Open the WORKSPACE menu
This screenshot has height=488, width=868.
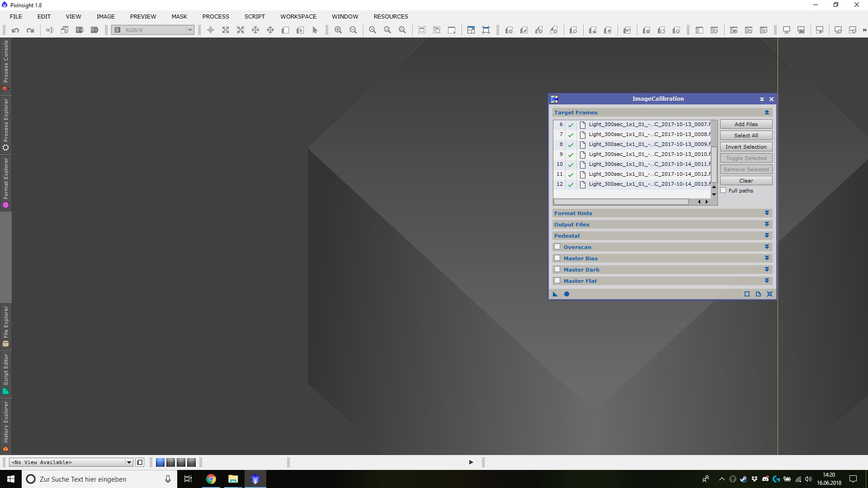pos(298,16)
